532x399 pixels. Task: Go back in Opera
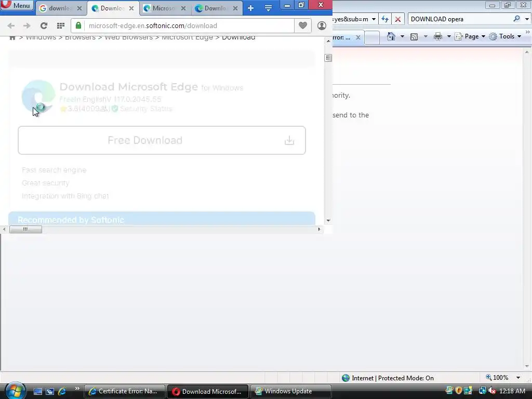[11, 26]
